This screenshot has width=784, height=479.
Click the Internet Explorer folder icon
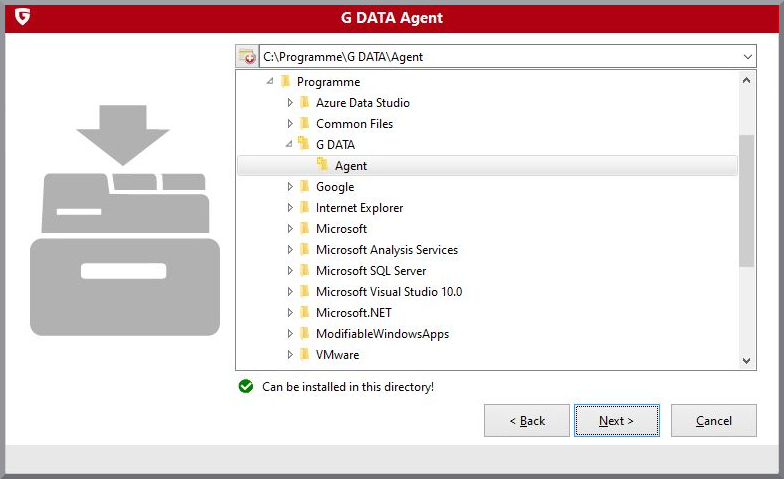304,207
